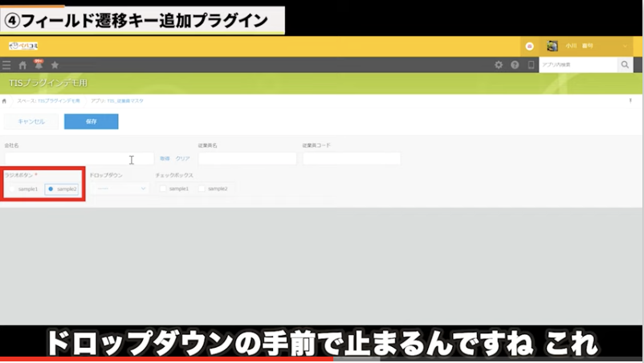Open the settings gear icon

point(499,65)
